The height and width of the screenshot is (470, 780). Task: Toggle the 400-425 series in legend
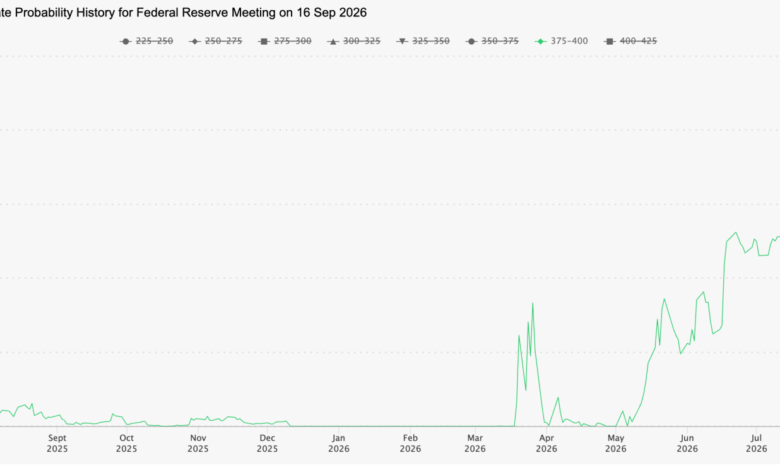click(x=630, y=41)
